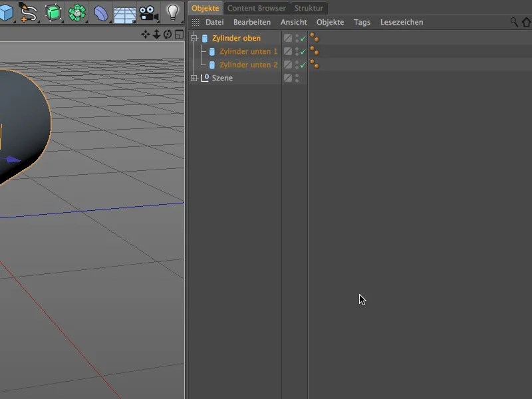Toggle layer box for Zylinder unten 1
The height and width of the screenshot is (399, 532).
288,51
